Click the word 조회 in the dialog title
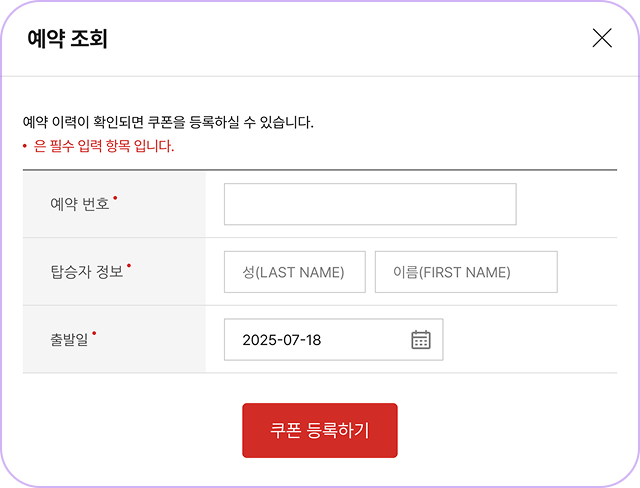The image size is (640, 488). [x=89, y=39]
